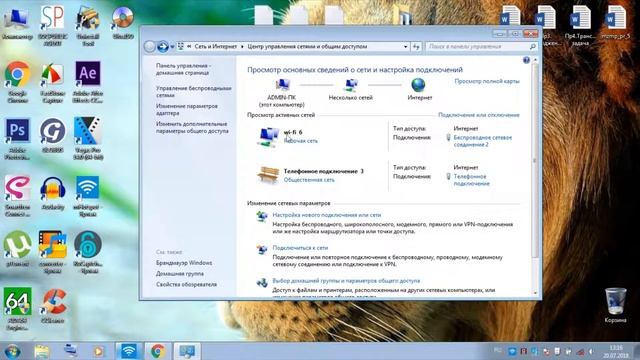Click the Control Panel taskbar button
Image resolution: width=640 pixels, height=360 pixels.
[x=187, y=351]
